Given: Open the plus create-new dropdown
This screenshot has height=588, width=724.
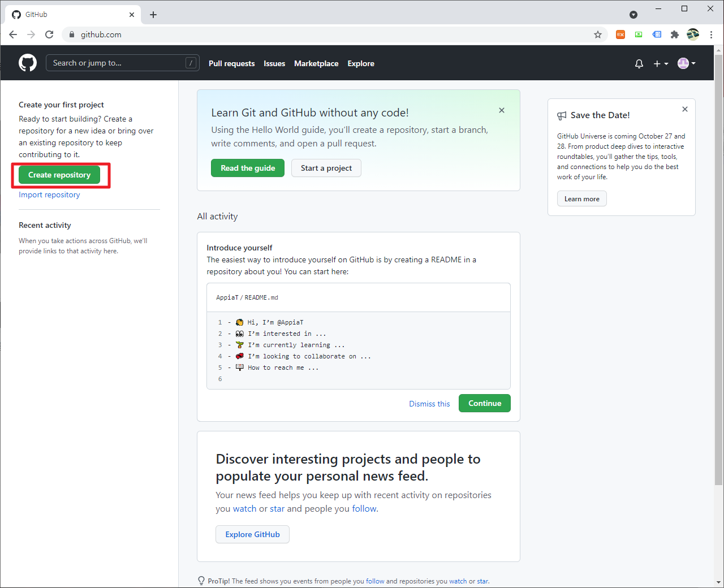Looking at the screenshot, I should [661, 63].
